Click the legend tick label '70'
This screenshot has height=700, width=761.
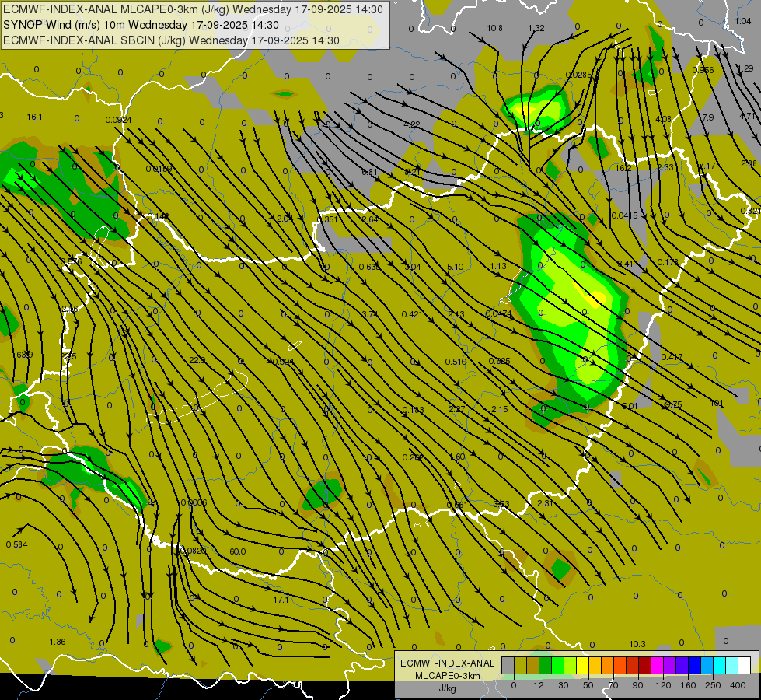(x=613, y=685)
